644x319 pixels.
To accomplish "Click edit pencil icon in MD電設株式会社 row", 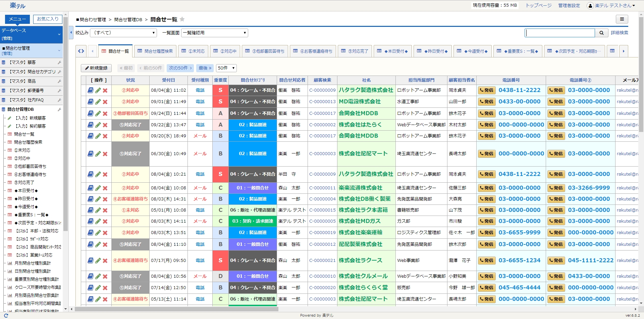I will pos(98,102).
